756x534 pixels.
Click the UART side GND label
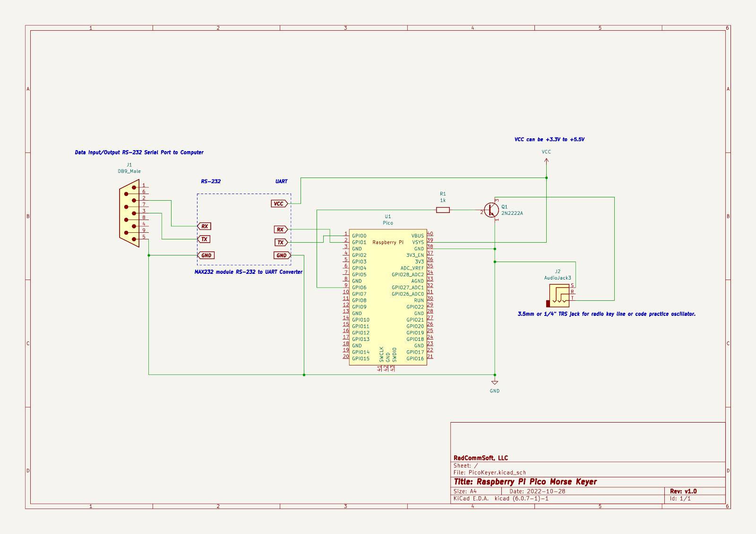(x=282, y=255)
